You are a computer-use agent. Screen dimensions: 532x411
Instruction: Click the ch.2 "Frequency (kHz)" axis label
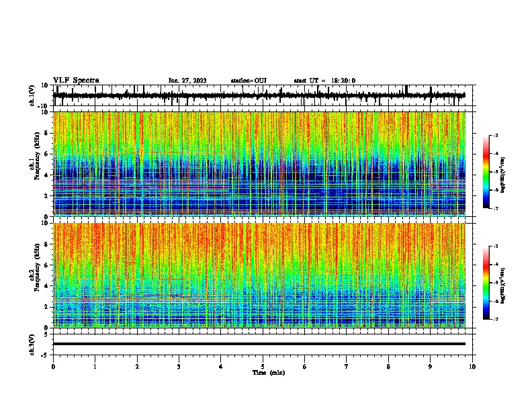tap(37, 267)
